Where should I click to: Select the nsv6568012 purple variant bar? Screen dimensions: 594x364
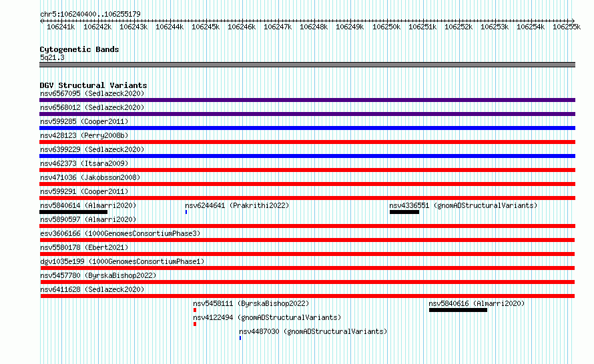307,114
